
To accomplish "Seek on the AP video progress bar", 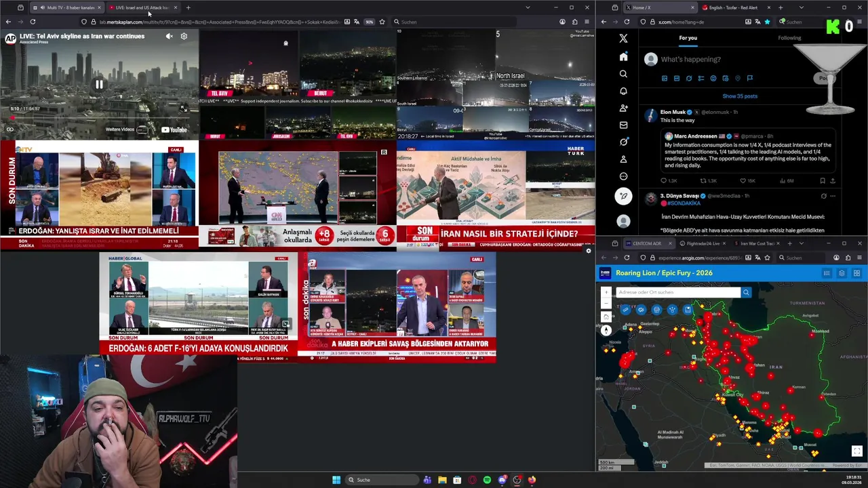I will (99, 117).
